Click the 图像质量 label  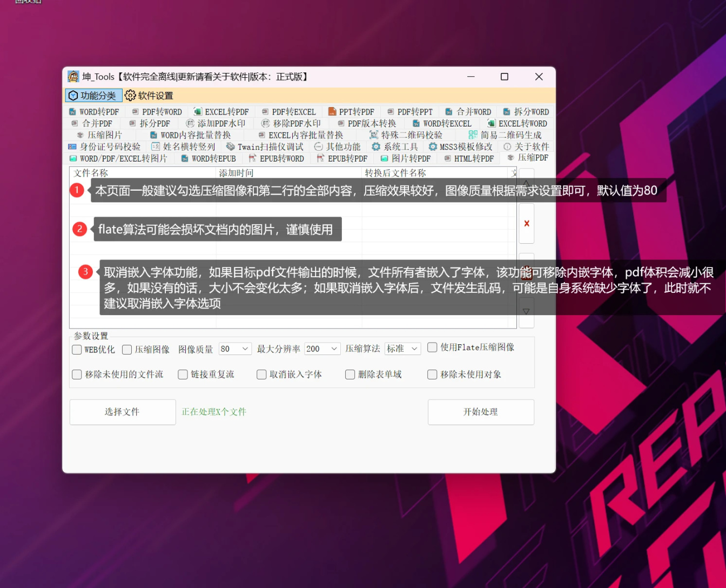(196, 350)
